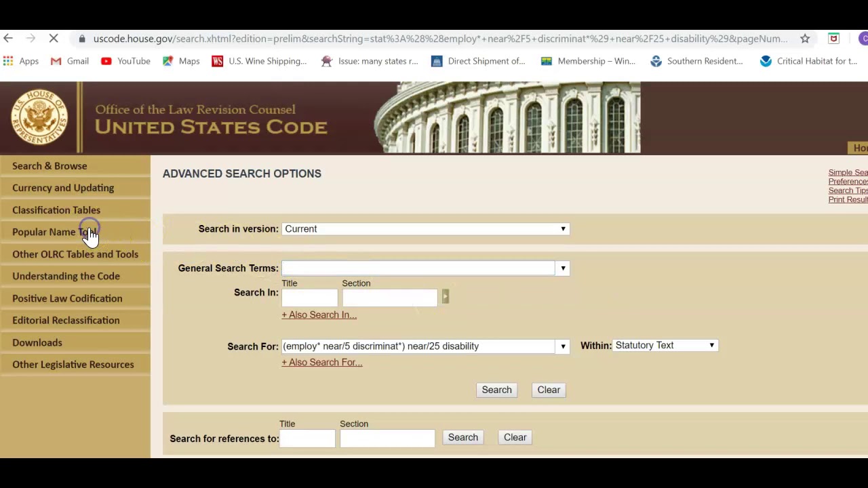Open Popular Name Tool menu item
This screenshot has height=488, width=868.
[55, 232]
